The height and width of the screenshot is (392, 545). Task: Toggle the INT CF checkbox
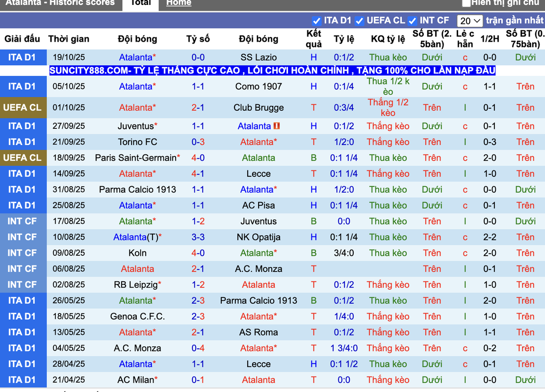pos(412,21)
